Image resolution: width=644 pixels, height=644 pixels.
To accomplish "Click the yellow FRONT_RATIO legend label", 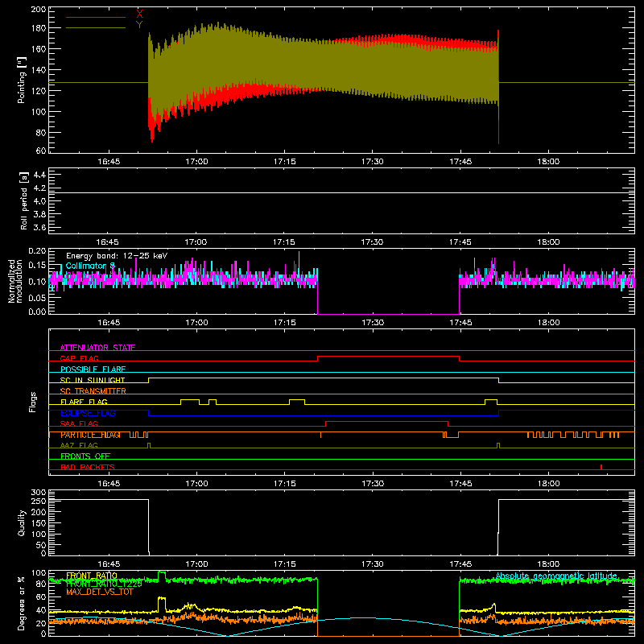I will (x=92, y=576).
